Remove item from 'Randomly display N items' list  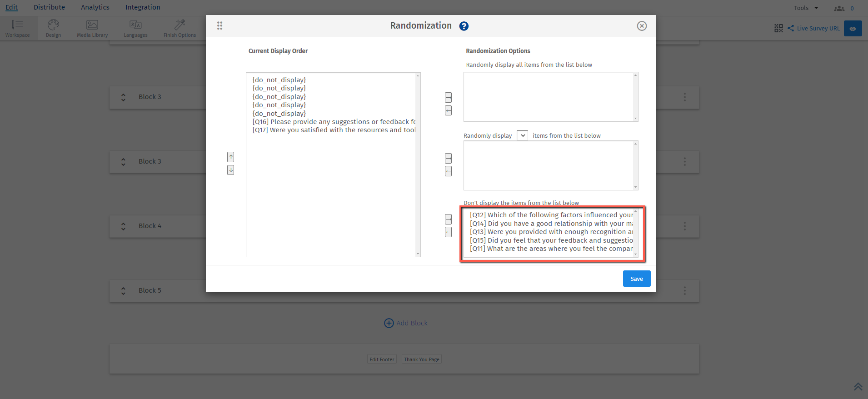click(x=449, y=171)
